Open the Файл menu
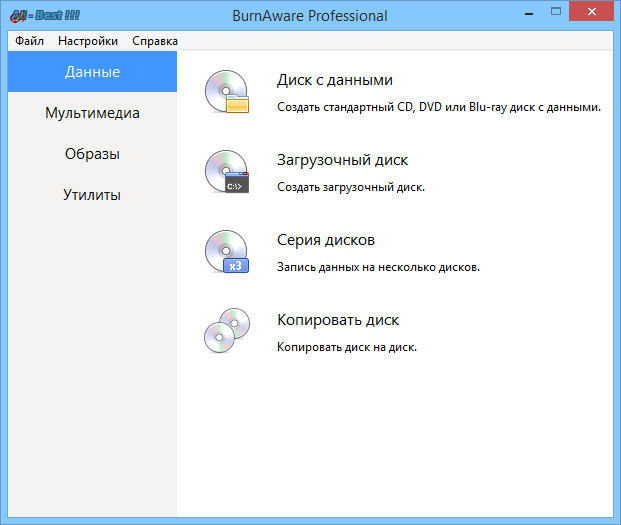The width and height of the screenshot is (621, 525). tap(29, 41)
